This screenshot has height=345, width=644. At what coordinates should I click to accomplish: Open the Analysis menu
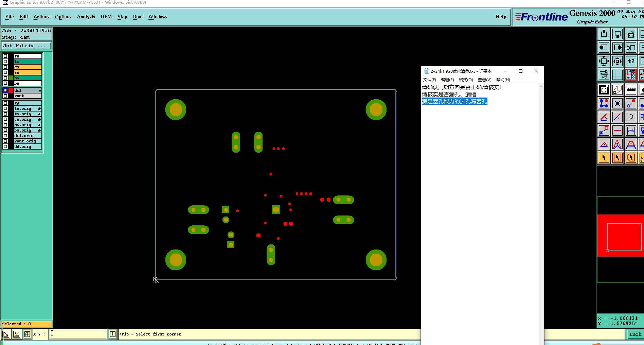(x=86, y=17)
